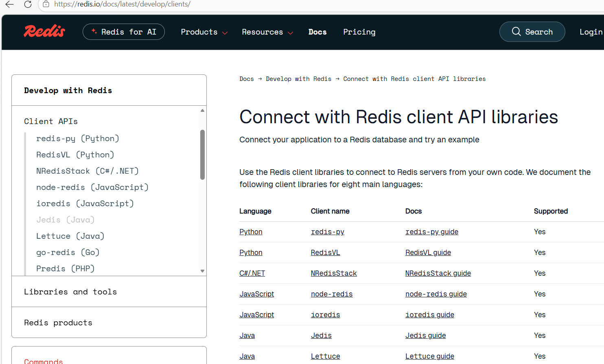Click the Resources chevron arrow

click(290, 33)
